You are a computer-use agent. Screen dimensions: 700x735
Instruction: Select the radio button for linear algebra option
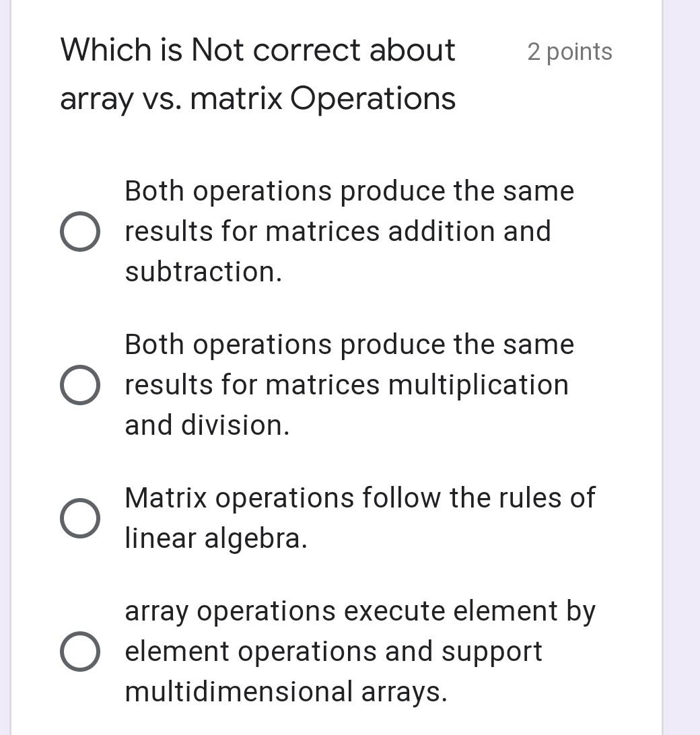tap(79, 518)
